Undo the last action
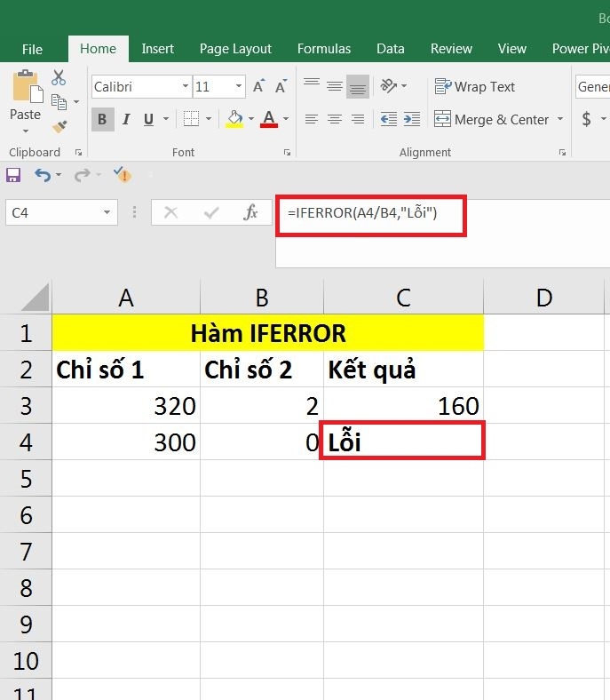610x700 pixels. tap(43, 175)
